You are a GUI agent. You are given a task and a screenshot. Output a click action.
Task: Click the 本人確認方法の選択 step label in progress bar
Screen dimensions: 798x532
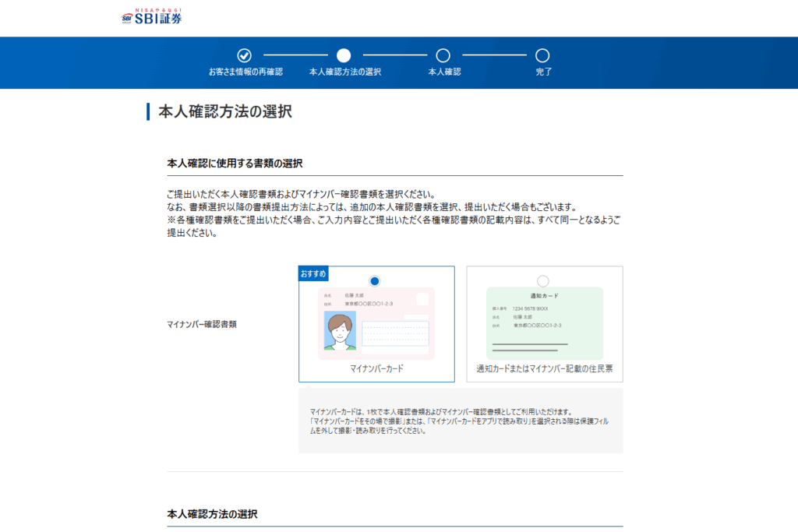click(x=345, y=72)
